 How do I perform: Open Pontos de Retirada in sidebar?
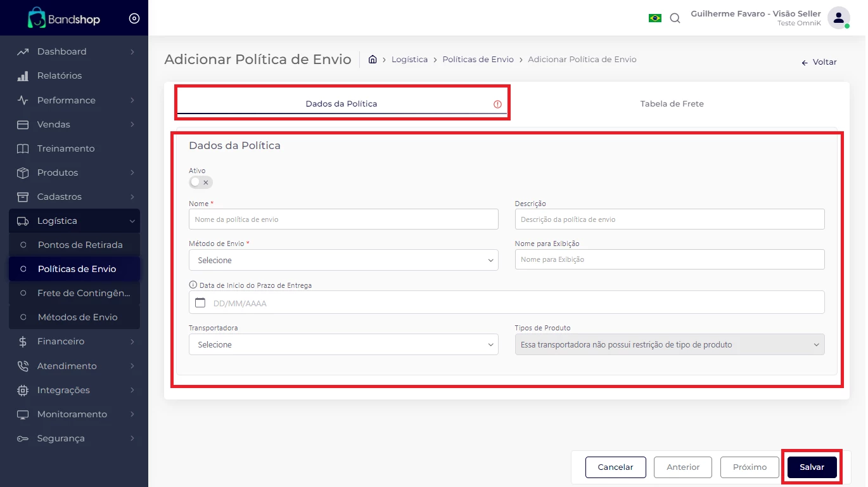point(80,245)
